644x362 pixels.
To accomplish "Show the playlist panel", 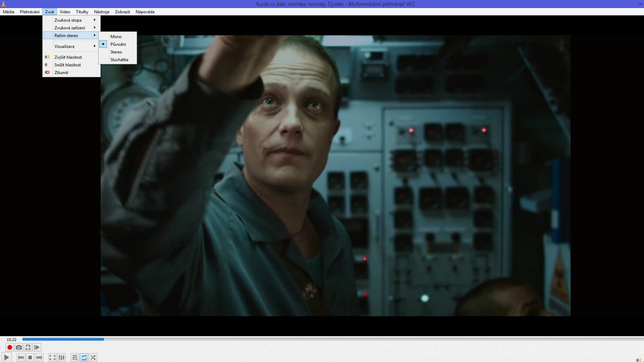I will [74, 357].
